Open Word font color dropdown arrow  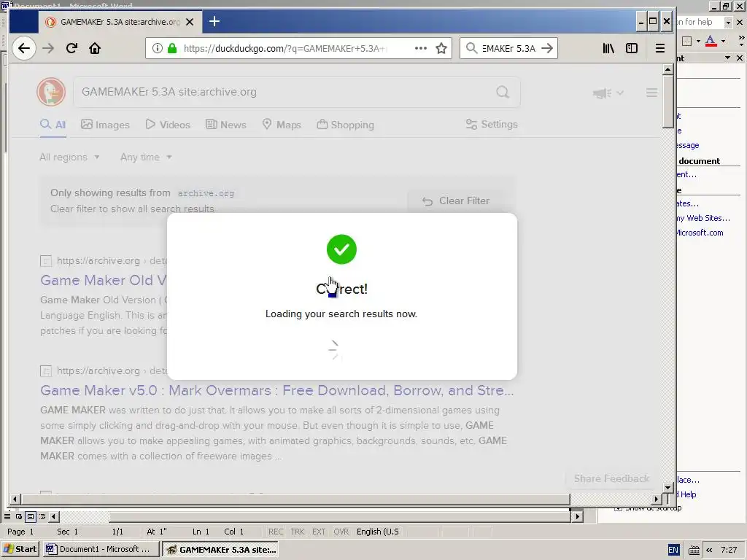pyautogui.click(x=723, y=41)
